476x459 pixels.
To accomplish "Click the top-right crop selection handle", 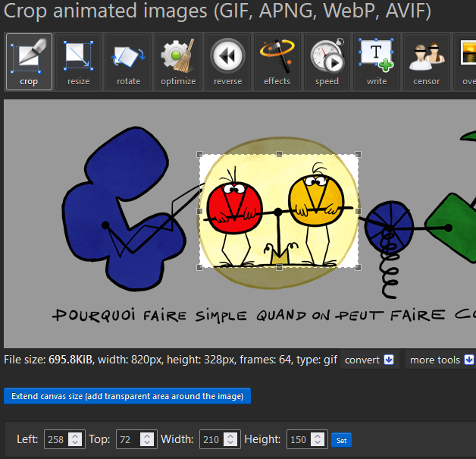I will pyautogui.click(x=359, y=154).
